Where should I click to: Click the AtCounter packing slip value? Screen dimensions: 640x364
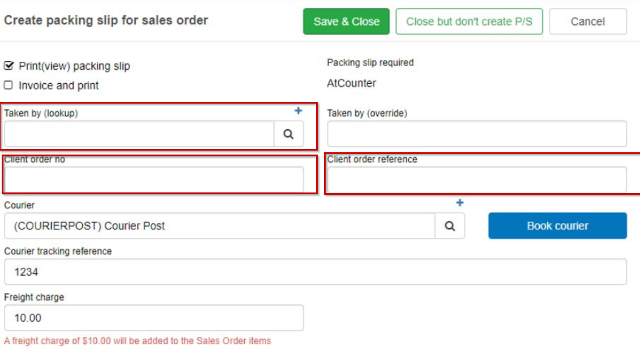pyautogui.click(x=351, y=83)
